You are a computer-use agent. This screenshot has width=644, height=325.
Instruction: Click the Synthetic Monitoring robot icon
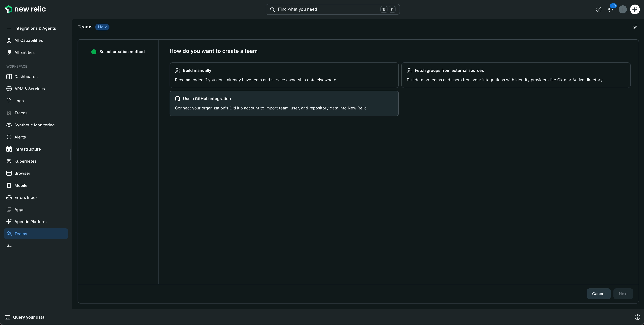coord(9,125)
